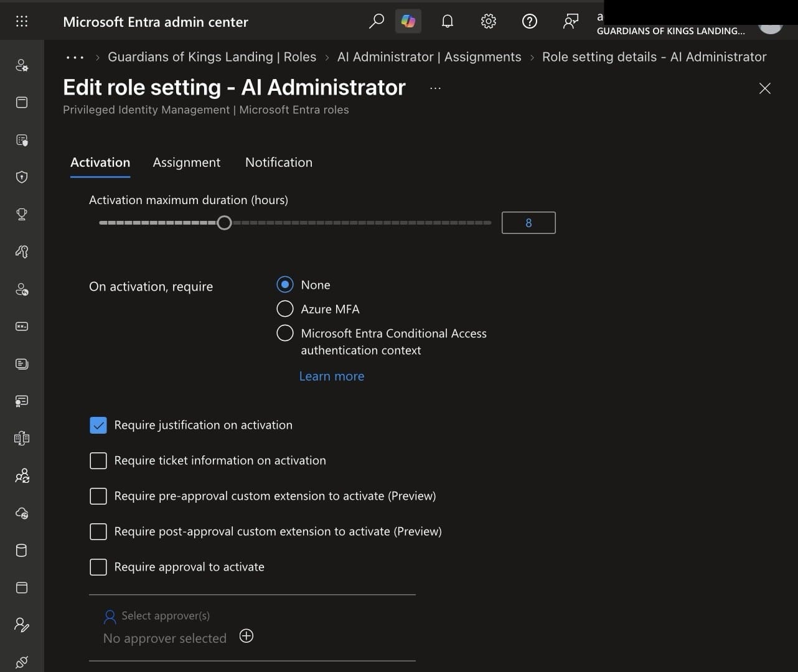The width and height of the screenshot is (798, 672).
Task: Click the Microsoft Entra admin center title
Action: (x=156, y=22)
